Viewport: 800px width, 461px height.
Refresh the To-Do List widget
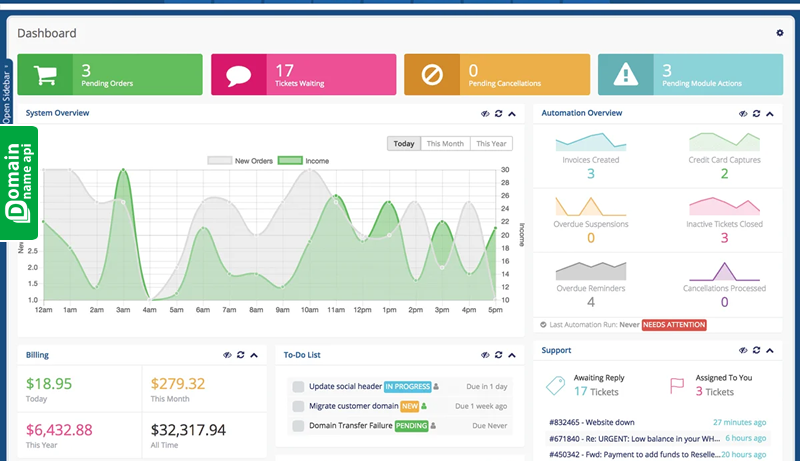pyautogui.click(x=498, y=355)
